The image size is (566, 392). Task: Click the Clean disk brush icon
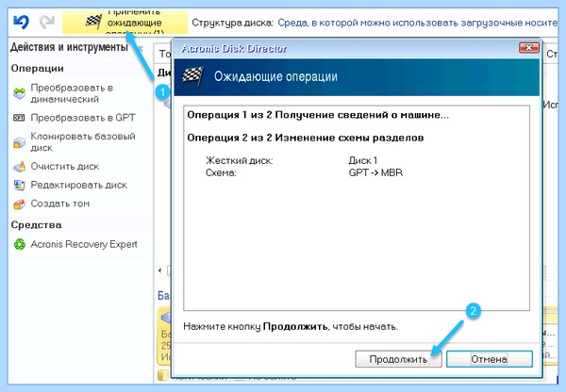point(20,167)
